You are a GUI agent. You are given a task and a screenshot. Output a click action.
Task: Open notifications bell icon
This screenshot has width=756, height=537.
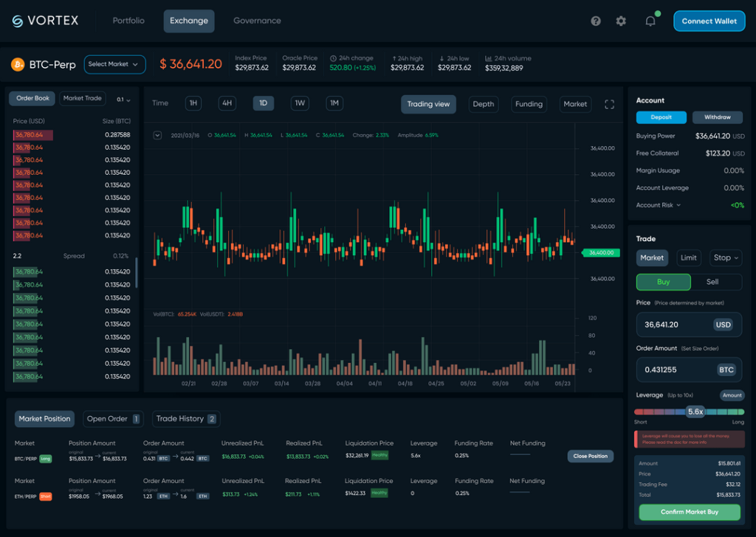point(650,21)
